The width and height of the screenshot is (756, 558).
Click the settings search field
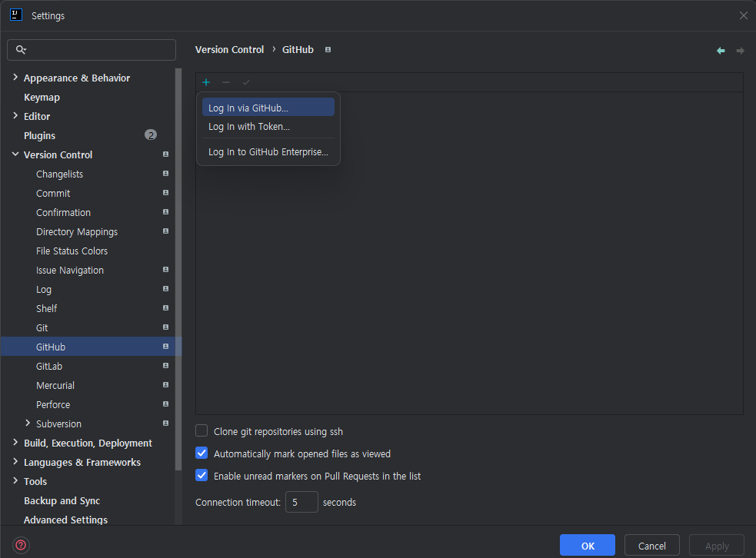point(92,50)
